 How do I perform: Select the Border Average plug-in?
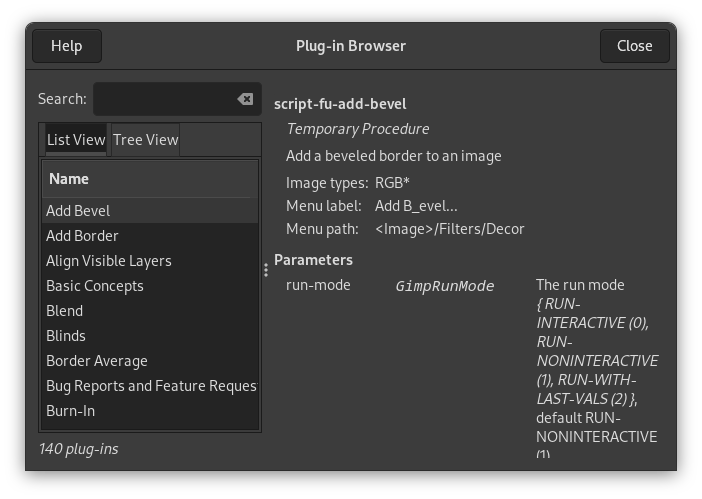[x=97, y=361]
